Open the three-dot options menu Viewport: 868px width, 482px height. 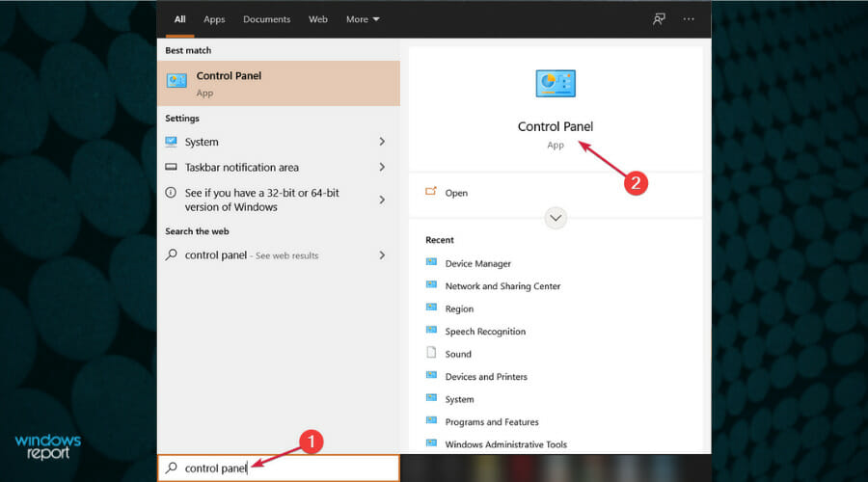click(689, 19)
